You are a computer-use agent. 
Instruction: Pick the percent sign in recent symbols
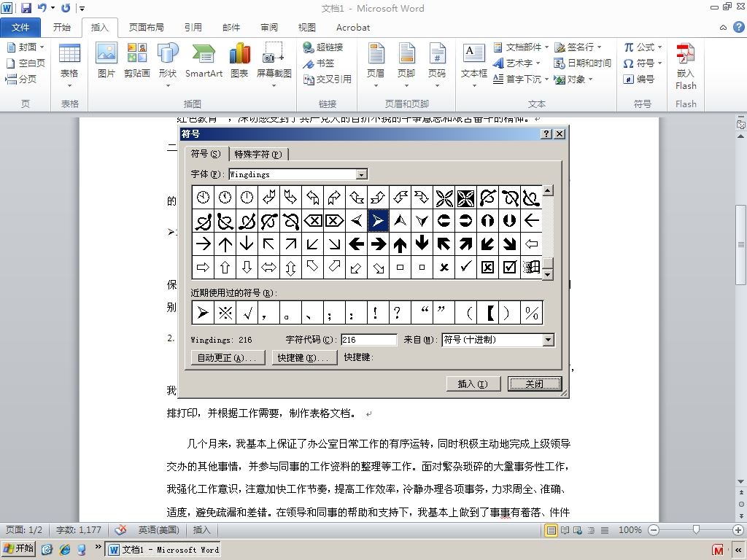click(x=532, y=313)
